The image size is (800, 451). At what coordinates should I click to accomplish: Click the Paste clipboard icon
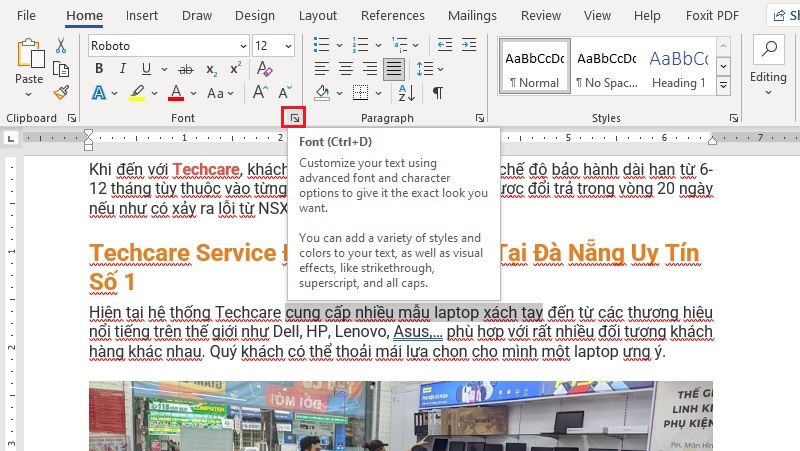click(x=30, y=54)
